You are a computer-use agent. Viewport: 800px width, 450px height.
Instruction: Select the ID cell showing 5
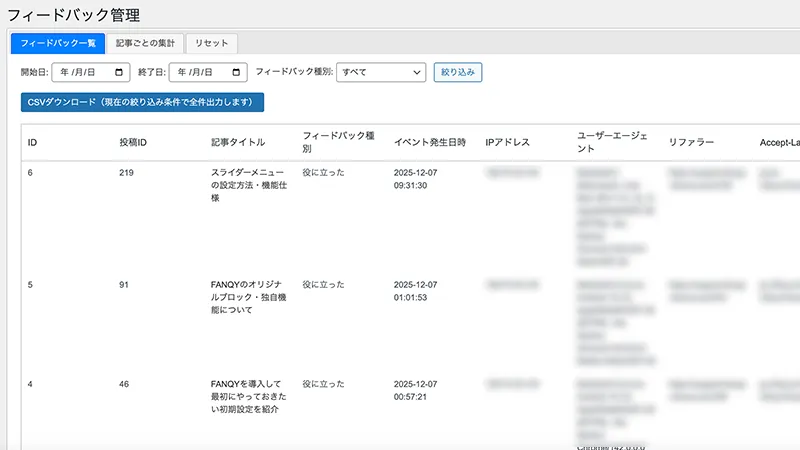click(30, 285)
